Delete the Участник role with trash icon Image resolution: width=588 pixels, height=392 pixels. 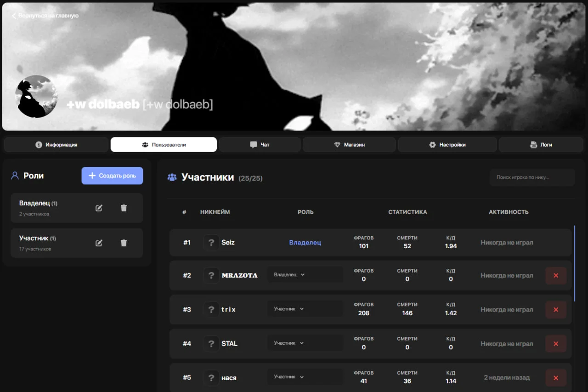tap(124, 243)
